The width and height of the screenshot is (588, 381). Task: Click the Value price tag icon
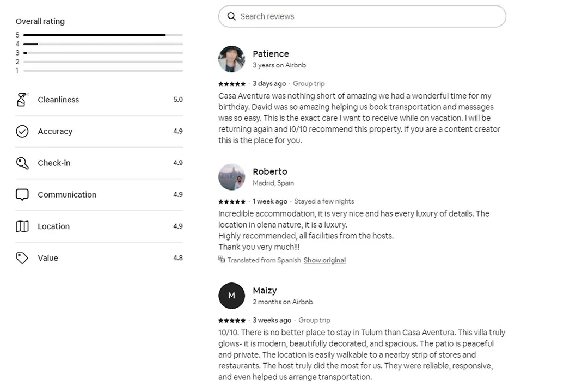click(22, 258)
